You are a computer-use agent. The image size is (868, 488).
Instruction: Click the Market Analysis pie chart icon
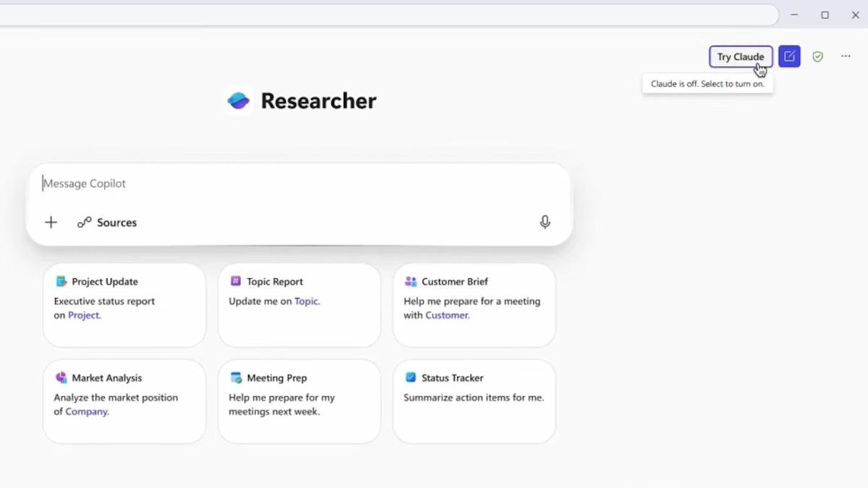(61, 377)
